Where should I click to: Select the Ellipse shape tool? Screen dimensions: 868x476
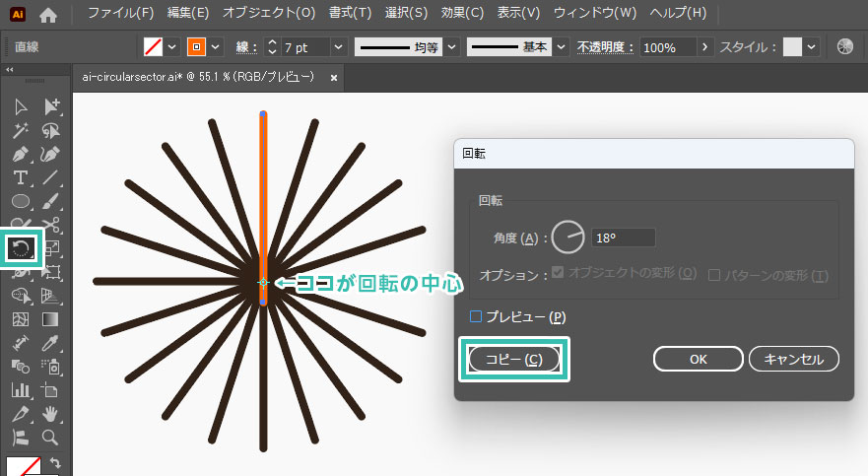21,201
